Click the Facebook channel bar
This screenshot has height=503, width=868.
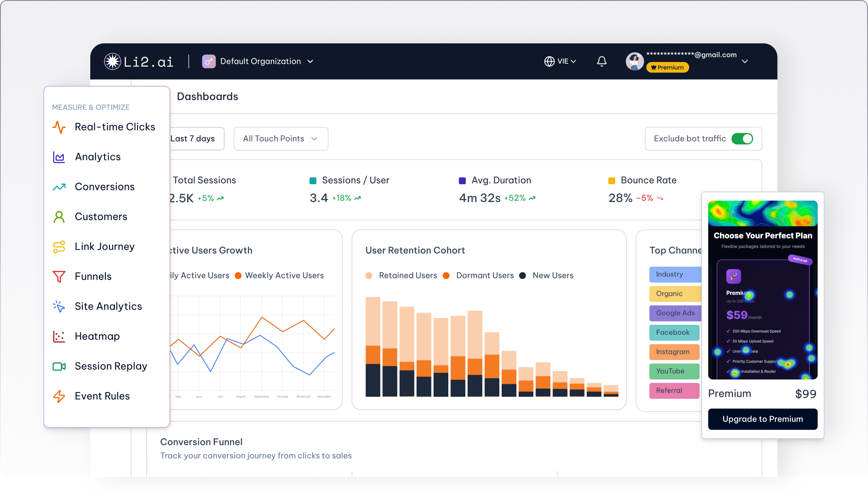click(x=674, y=333)
